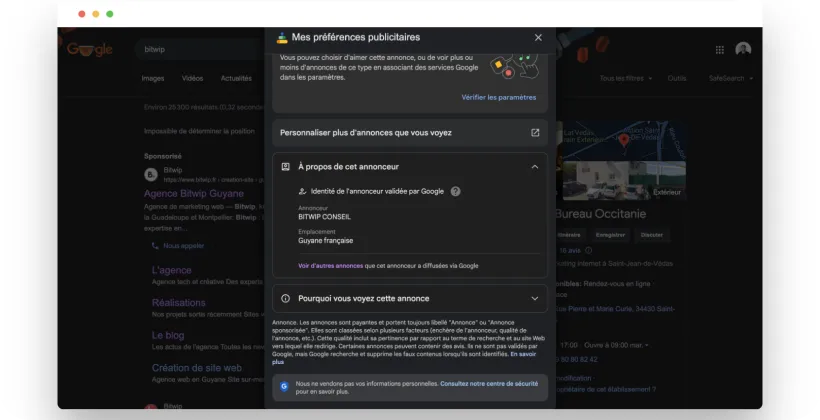The width and height of the screenshot is (820, 420).
Task: Open the Création de site web sitelink
Action: point(197,368)
